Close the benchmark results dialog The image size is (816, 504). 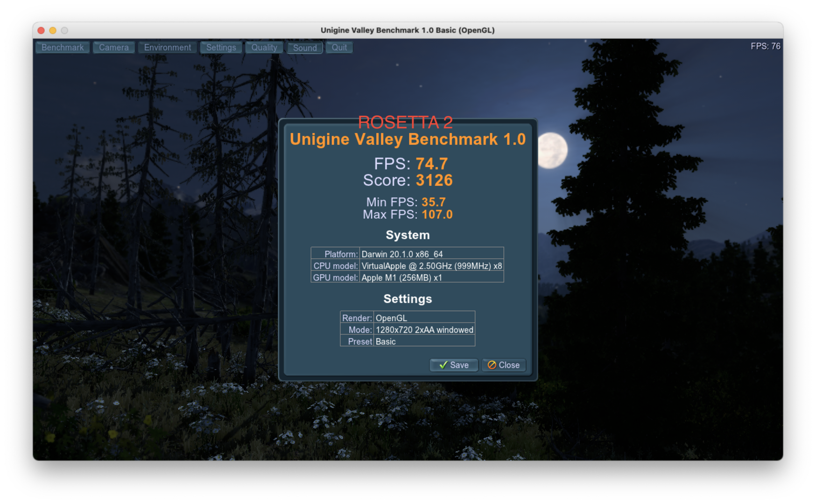coord(504,365)
